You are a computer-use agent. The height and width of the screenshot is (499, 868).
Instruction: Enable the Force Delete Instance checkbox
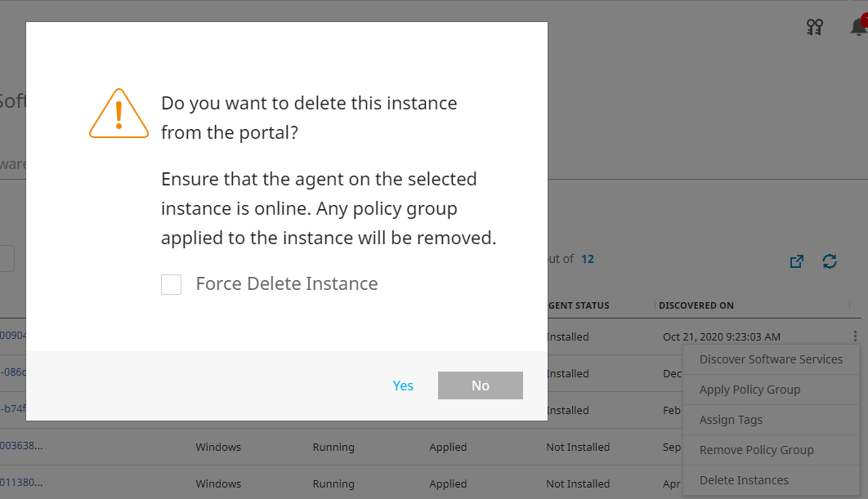(172, 284)
